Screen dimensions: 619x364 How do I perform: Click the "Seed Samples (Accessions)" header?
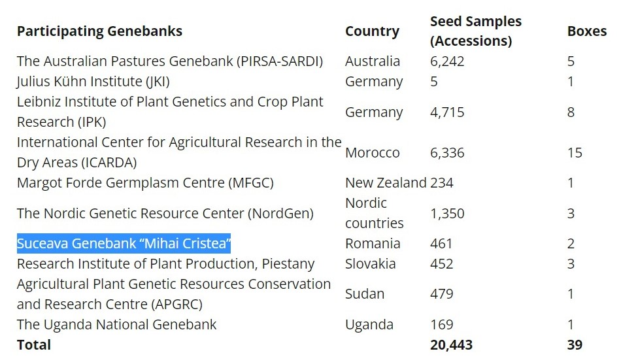coord(475,31)
